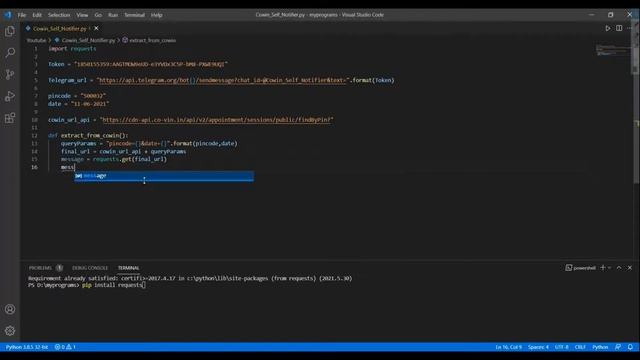Split the editor to the right
Image resolution: width=640 pixels, height=360 pixels.
pos(619,28)
